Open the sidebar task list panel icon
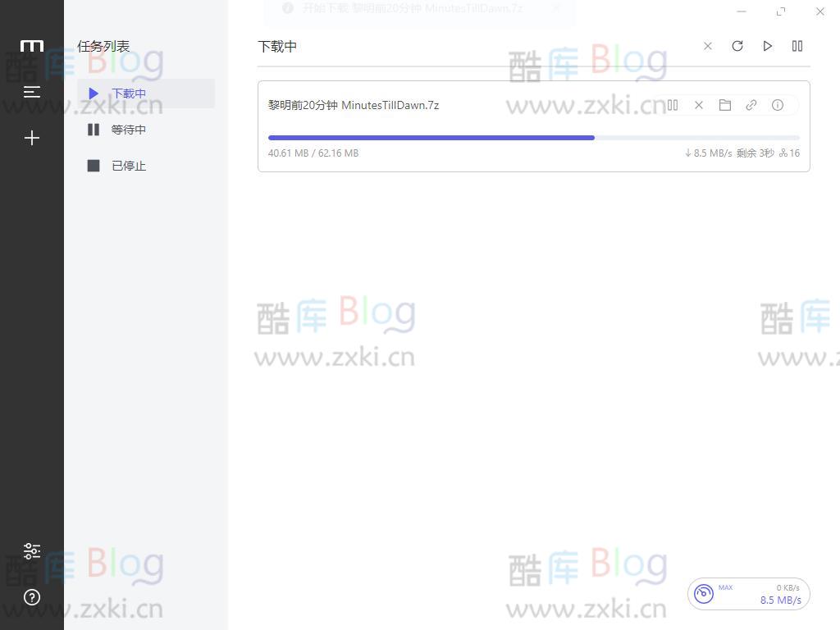The image size is (840, 630). point(31,92)
